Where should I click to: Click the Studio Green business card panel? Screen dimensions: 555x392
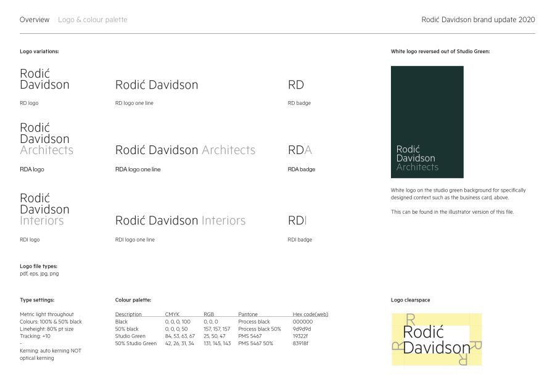coord(427,122)
